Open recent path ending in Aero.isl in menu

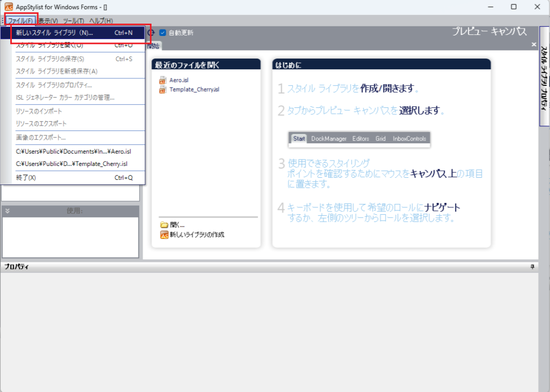[x=73, y=151]
